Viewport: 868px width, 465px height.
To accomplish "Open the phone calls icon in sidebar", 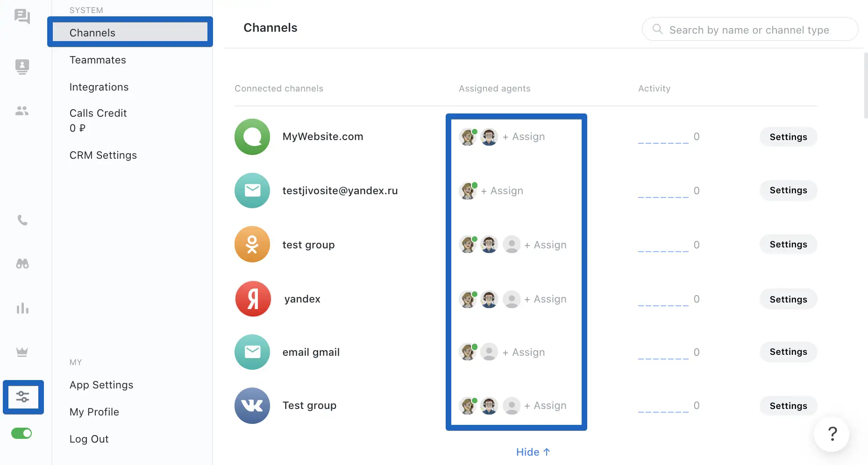I will coord(22,220).
